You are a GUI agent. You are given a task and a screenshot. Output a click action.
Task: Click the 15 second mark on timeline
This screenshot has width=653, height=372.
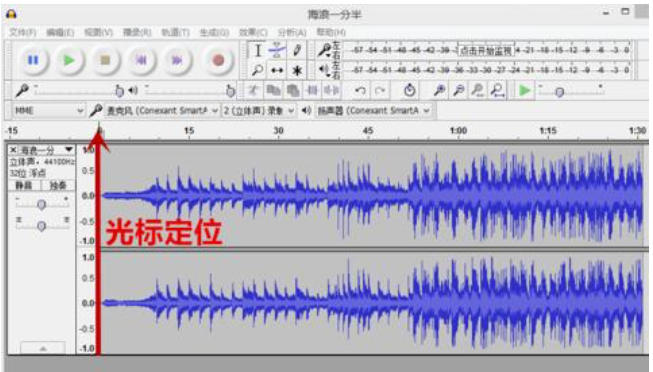point(189,131)
